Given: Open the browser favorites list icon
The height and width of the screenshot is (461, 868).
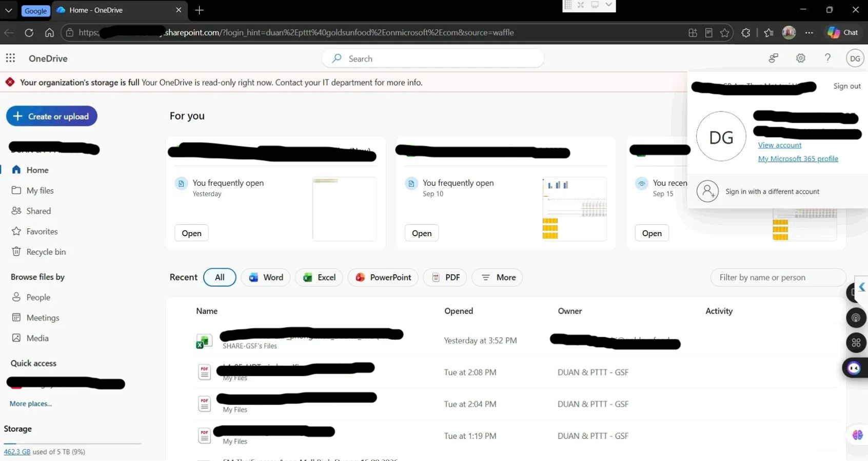Looking at the screenshot, I should click(768, 32).
